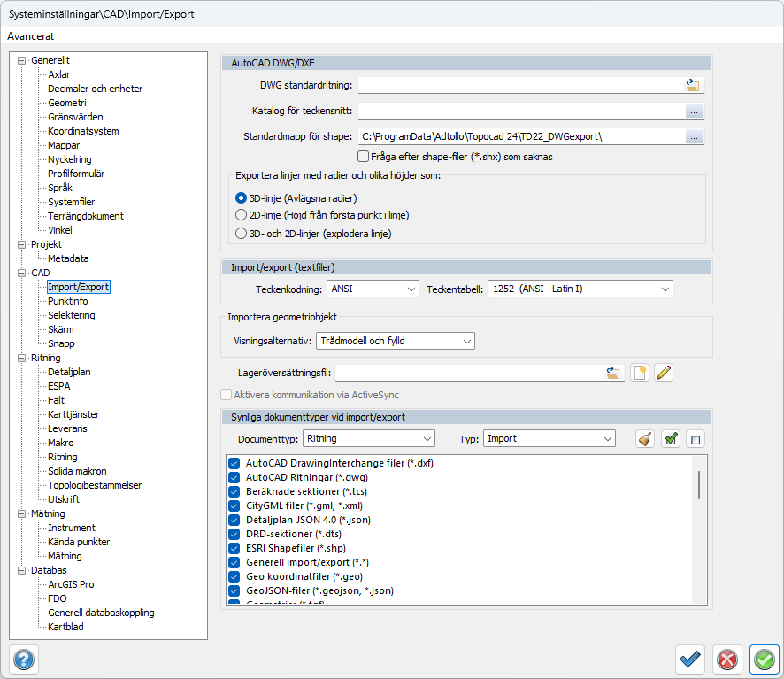Screen dimensions: 784x679
Task: Open Teckenkodning dropdown
Action: click(x=373, y=289)
